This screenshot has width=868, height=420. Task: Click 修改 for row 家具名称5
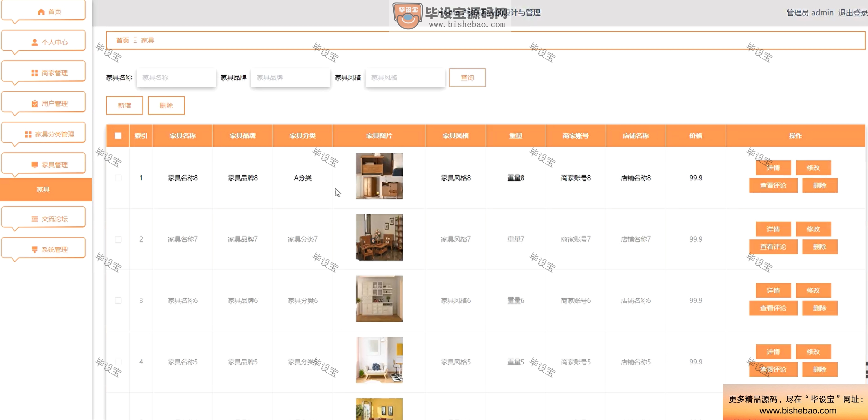click(813, 352)
